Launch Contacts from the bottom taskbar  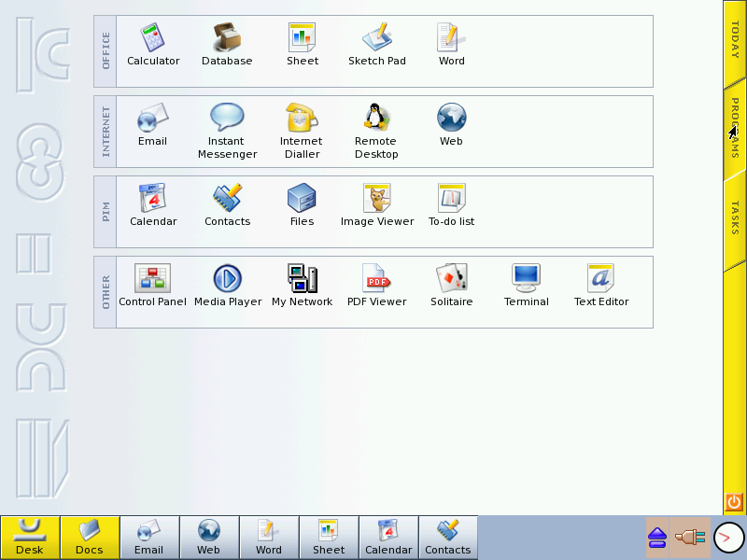[x=448, y=538]
